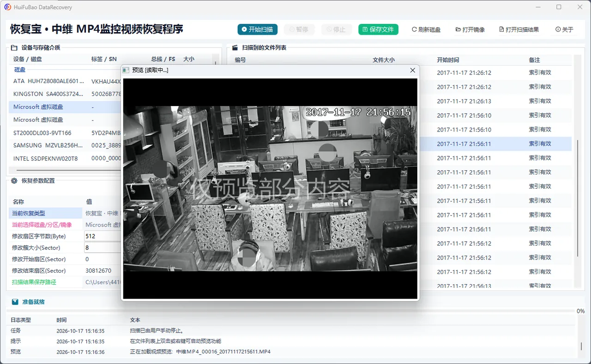
Task: Click the log entry 扫描已由用户手动停止。
Action: pos(157,331)
